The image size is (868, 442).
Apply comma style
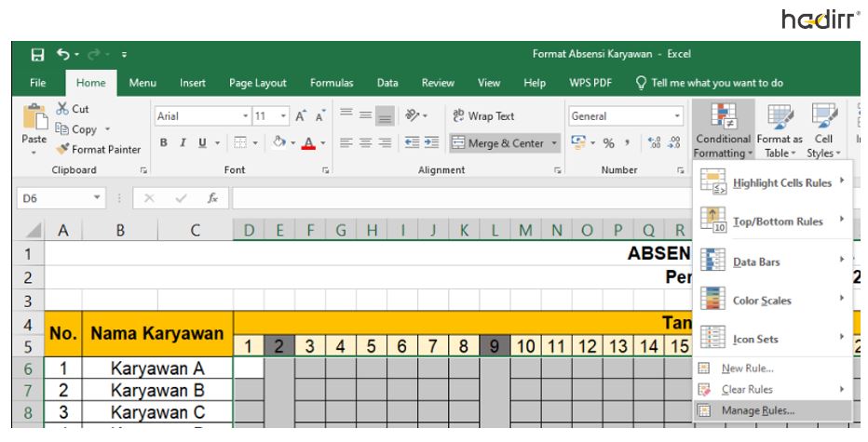point(627,142)
